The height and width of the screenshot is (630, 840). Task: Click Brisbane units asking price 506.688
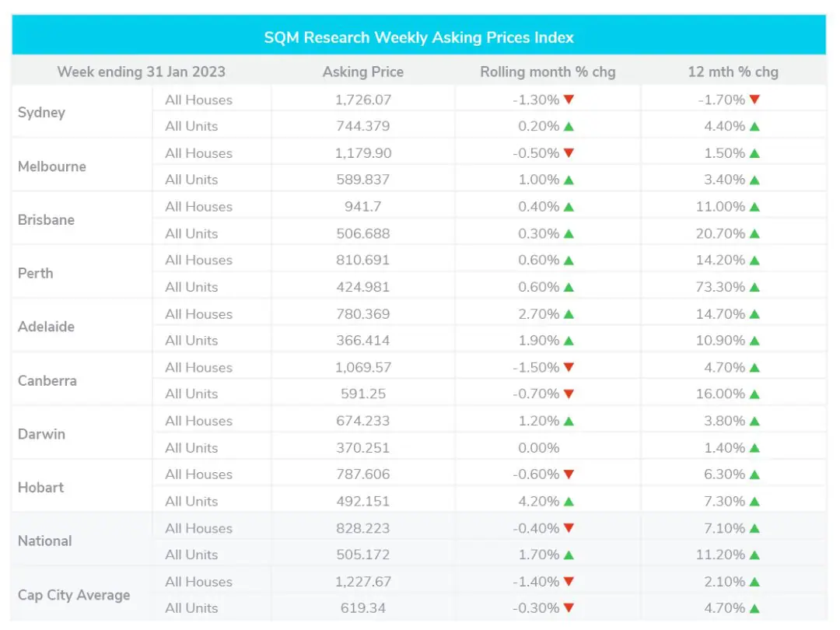[x=363, y=233]
